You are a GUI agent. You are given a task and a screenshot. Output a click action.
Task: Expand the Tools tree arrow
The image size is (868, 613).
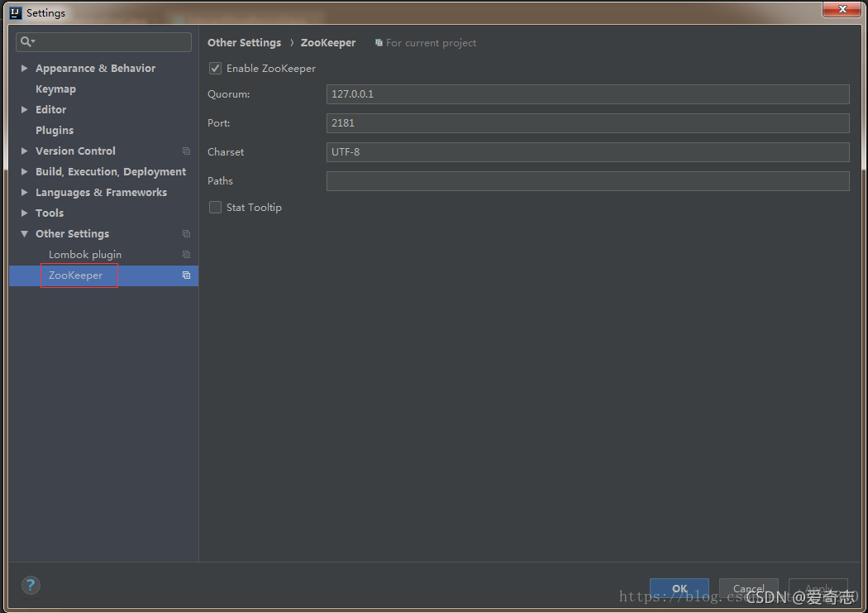24,213
